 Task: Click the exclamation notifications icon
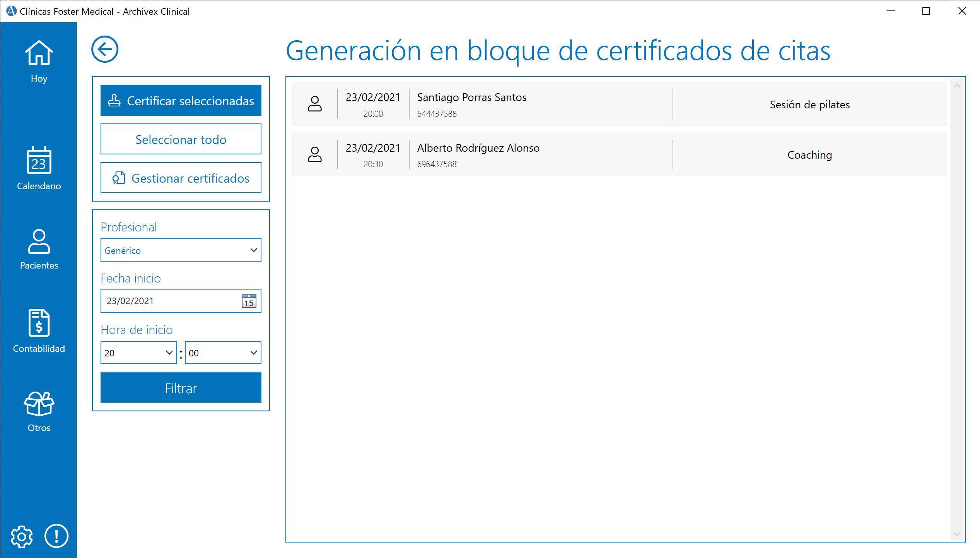point(56,536)
